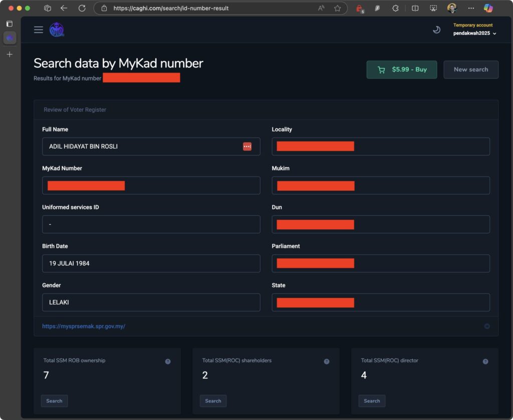The image size is (513, 420).
Task: Open the mysprsemak.spr.gov.my link
Action: pyautogui.click(x=84, y=326)
